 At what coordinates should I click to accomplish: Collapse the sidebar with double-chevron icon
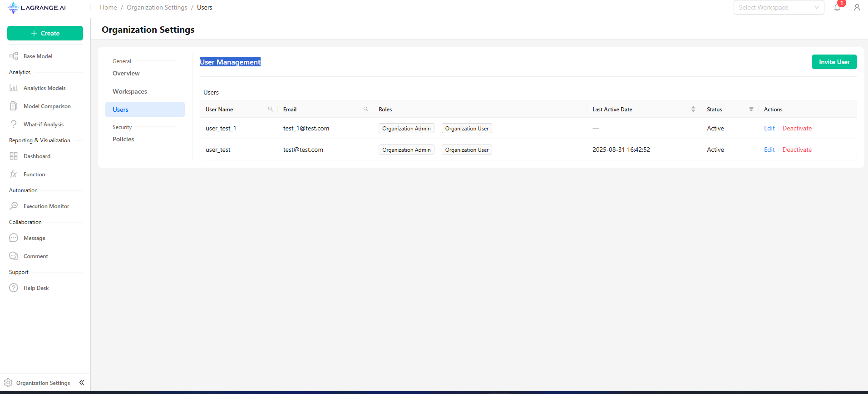(x=82, y=383)
